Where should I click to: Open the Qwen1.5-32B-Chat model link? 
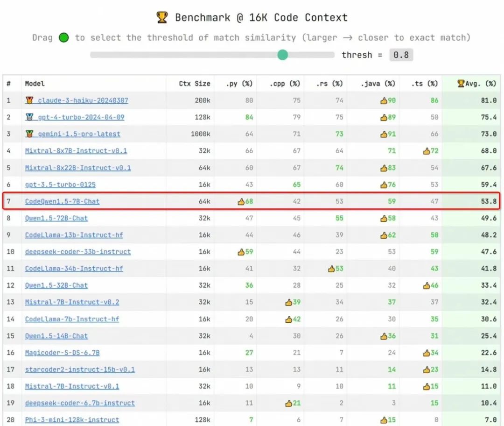[x=56, y=285]
